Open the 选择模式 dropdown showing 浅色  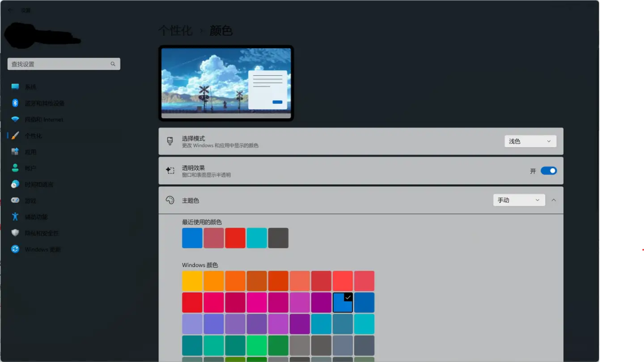pyautogui.click(x=530, y=141)
